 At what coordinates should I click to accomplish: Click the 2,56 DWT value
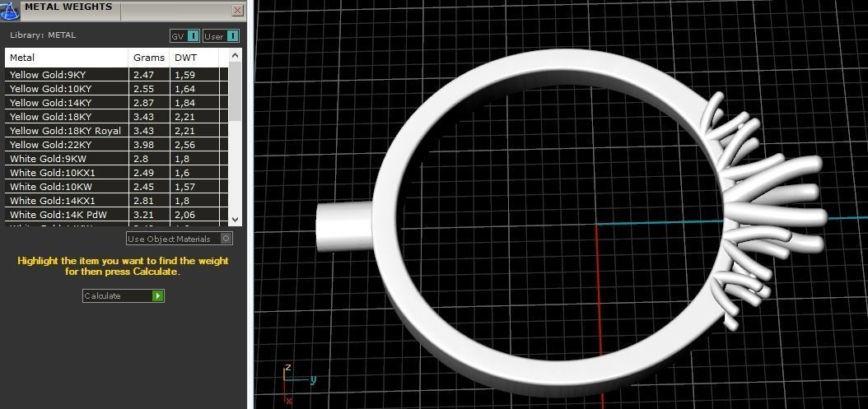[x=185, y=145]
